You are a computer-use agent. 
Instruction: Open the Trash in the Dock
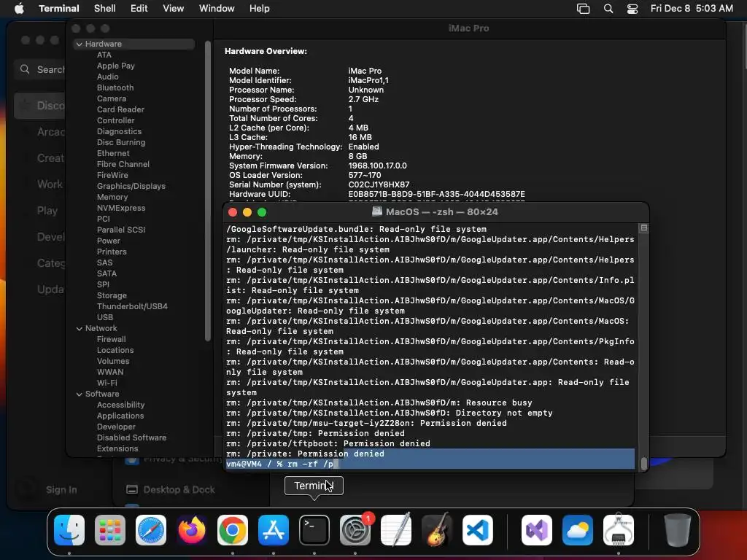coord(678,530)
